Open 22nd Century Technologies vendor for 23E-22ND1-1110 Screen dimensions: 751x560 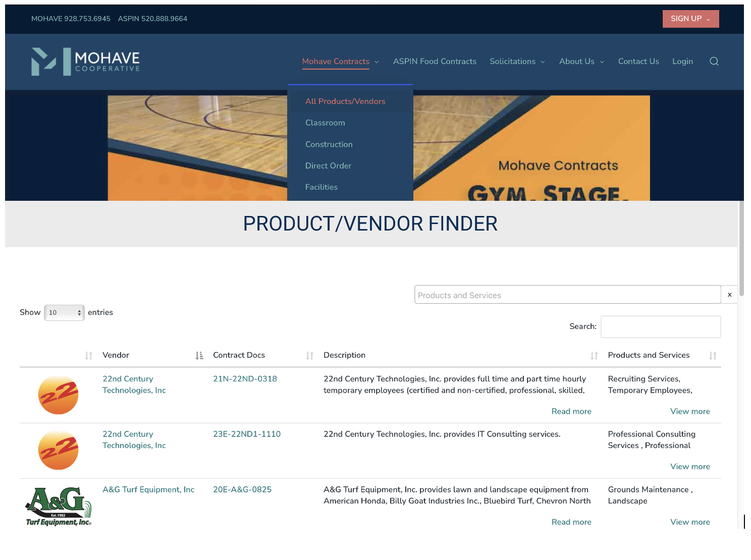pos(134,440)
